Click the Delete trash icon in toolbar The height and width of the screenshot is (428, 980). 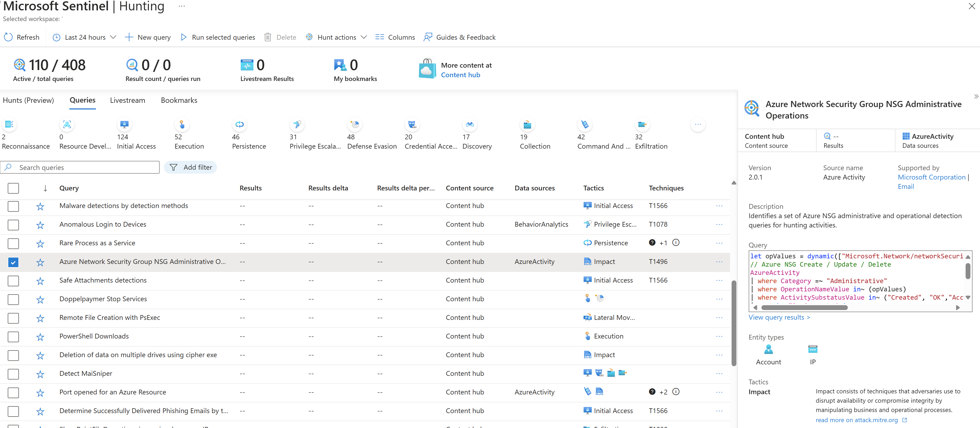[x=267, y=37]
